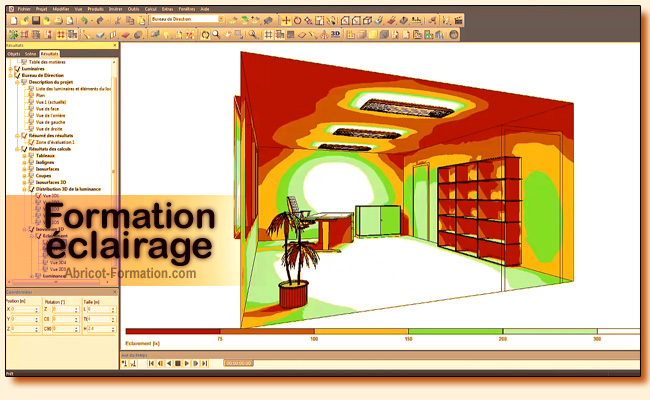
Task: Click the magnifier zoom icon
Action: click(216, 35)
